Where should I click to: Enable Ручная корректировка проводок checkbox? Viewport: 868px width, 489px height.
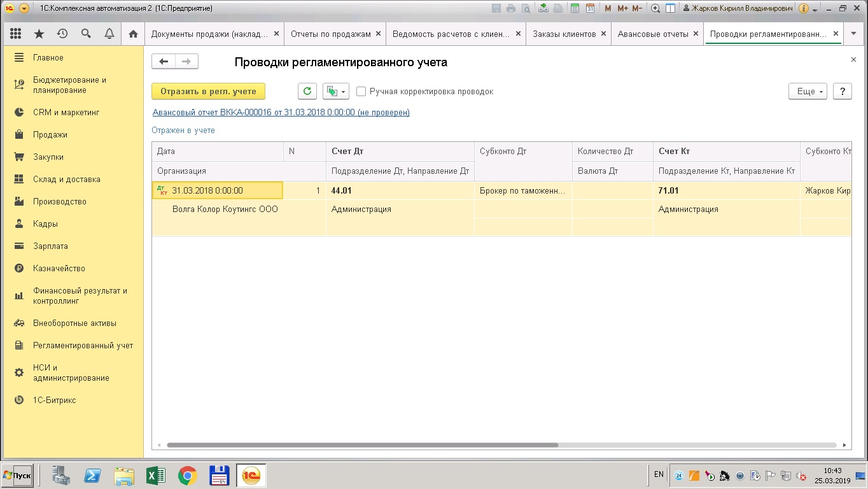[x=361, y=92]
